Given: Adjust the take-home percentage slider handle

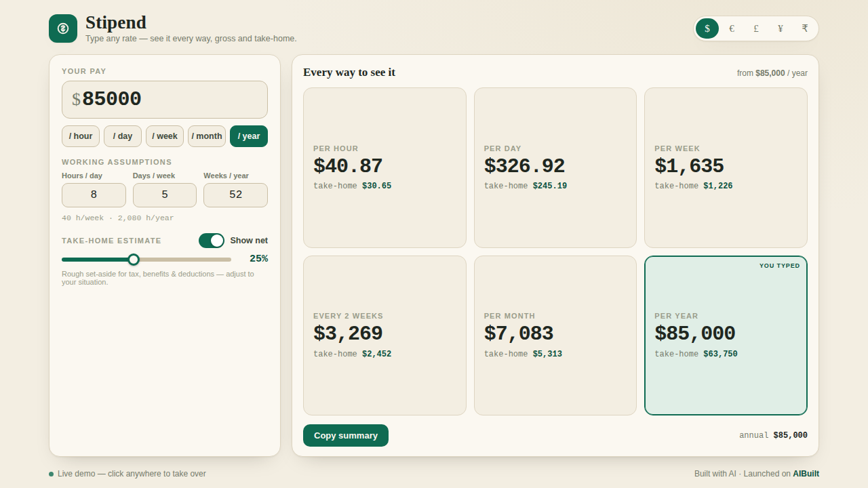Looking at the screenshot, I should (x=134, y=260).
